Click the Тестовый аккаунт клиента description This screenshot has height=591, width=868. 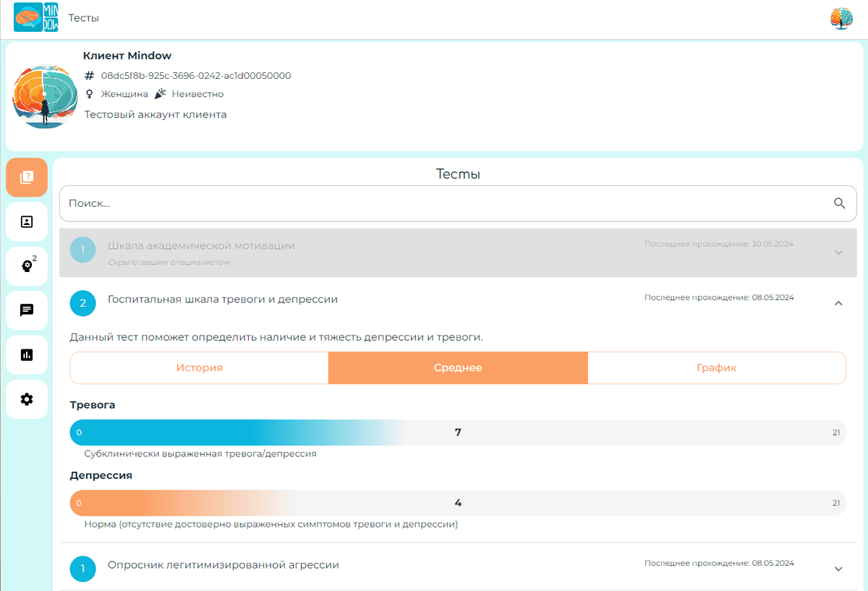point(156,114)
